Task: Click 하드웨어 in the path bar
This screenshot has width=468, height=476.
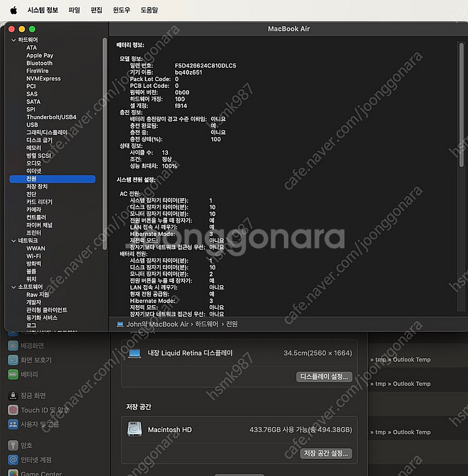Action: pyautogui.click(x=207, y=324)
